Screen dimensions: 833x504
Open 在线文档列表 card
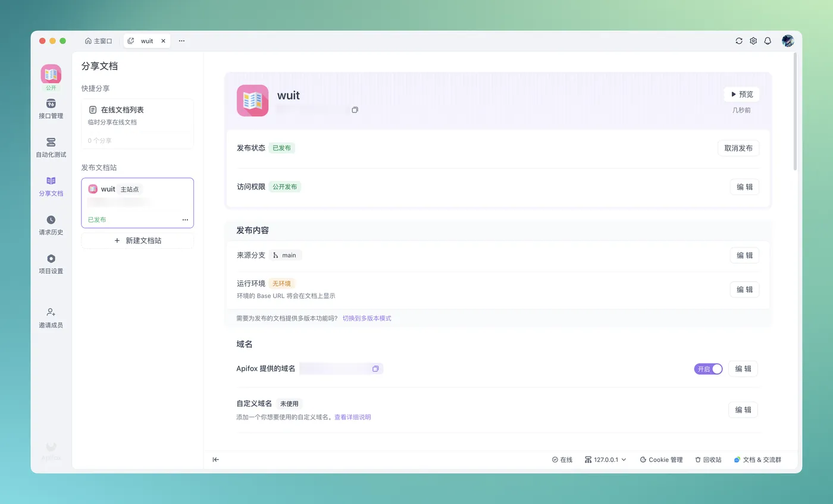(137, 123)
